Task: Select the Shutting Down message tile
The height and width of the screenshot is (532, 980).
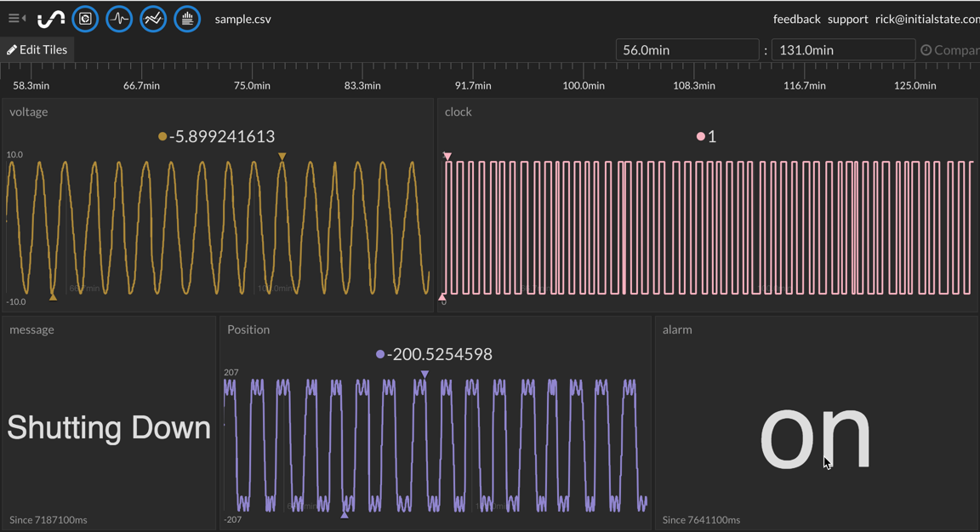Action: click(109, 427)
